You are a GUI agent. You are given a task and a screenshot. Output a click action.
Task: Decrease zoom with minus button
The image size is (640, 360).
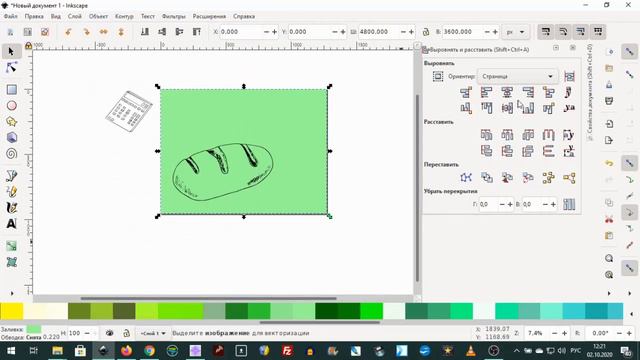point(555,333)
